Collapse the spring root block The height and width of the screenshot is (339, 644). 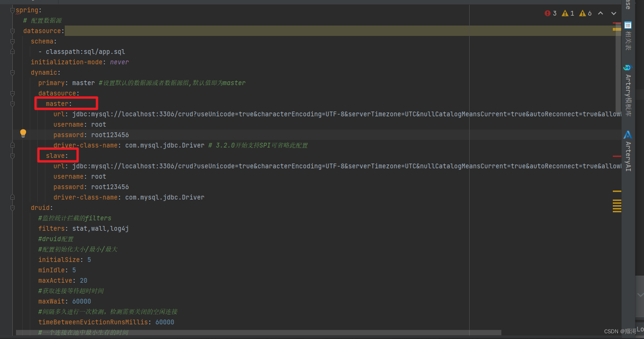(13, 10)
